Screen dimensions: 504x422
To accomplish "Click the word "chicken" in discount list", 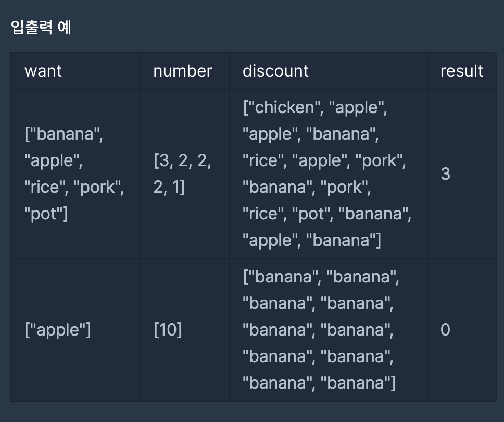I will coord(283,107).
